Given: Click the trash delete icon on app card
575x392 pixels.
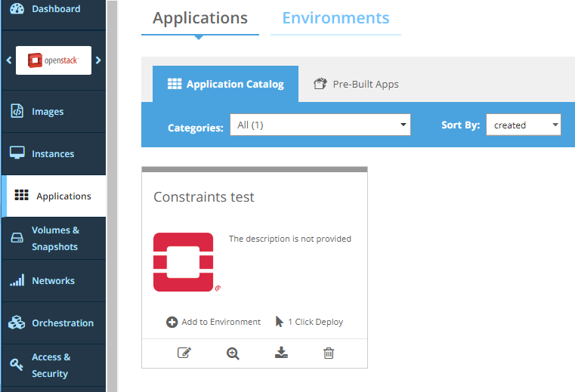Looking at the screenshot, I should coord(329,353).
